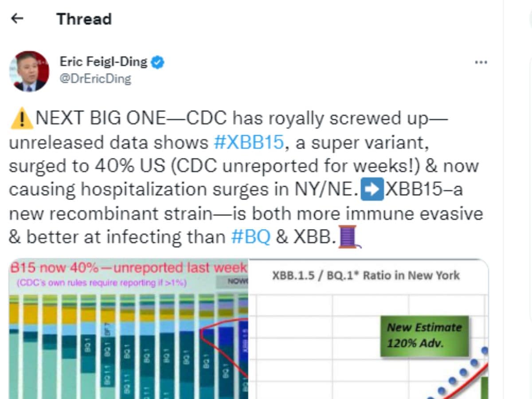
Task: Click the thread spool emoji
Action: click(x=349, y=237)
